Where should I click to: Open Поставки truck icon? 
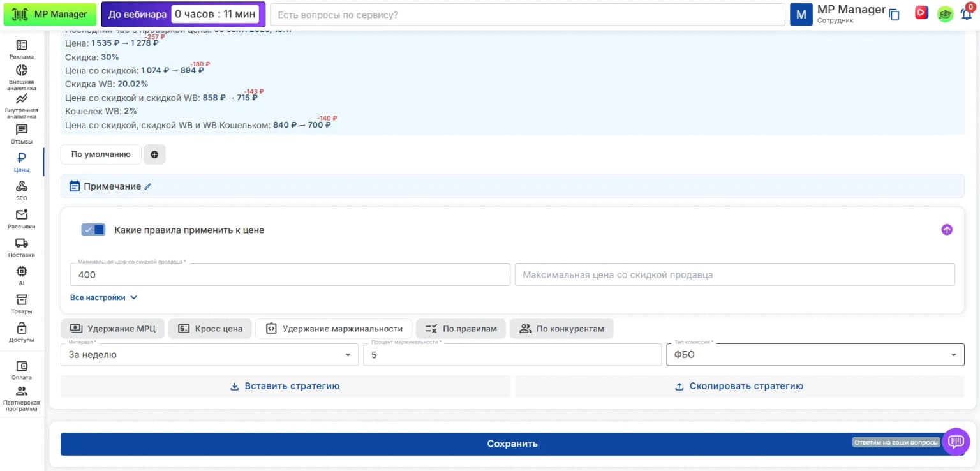click(22, 243)
